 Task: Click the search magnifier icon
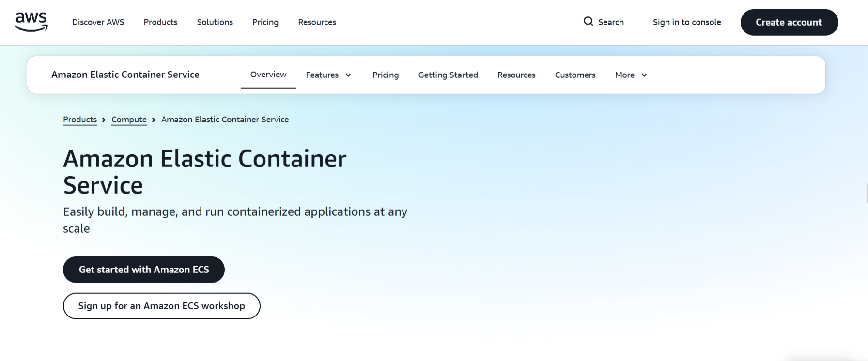click(588, 21)
